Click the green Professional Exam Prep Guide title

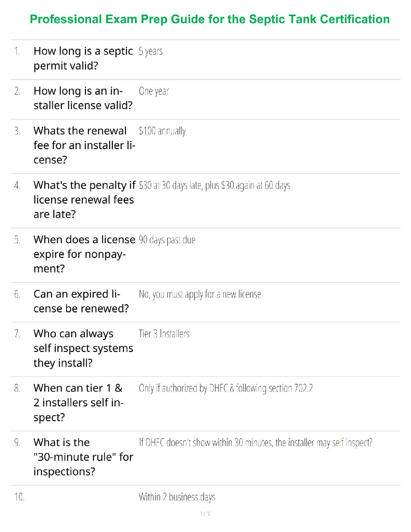coord(210,19)
